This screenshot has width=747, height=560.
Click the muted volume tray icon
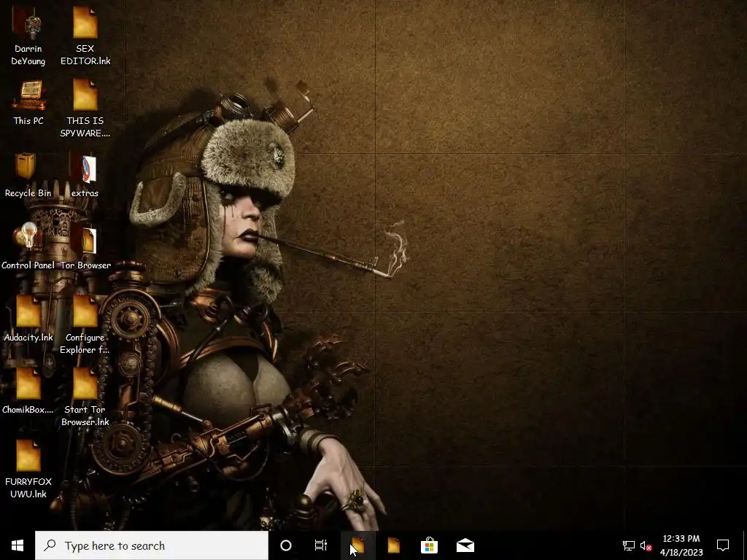click(x=646, y=545)
